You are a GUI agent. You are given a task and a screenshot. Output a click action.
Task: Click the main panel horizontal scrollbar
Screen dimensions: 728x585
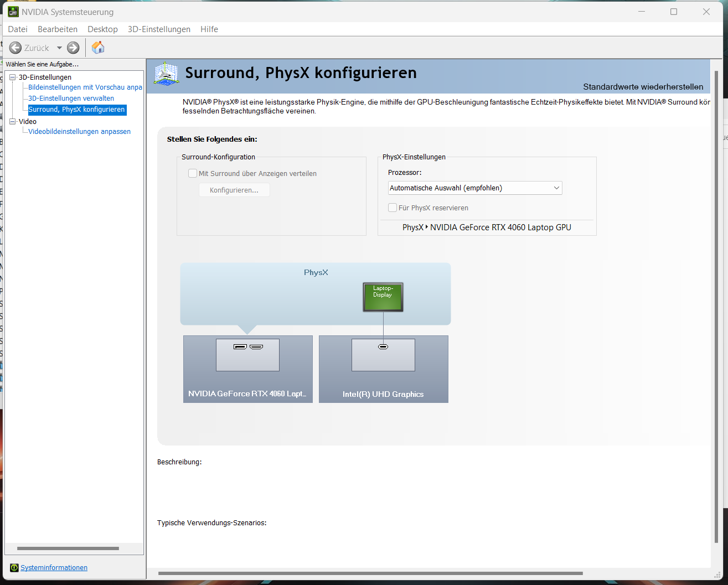click(x=370, y=573)
